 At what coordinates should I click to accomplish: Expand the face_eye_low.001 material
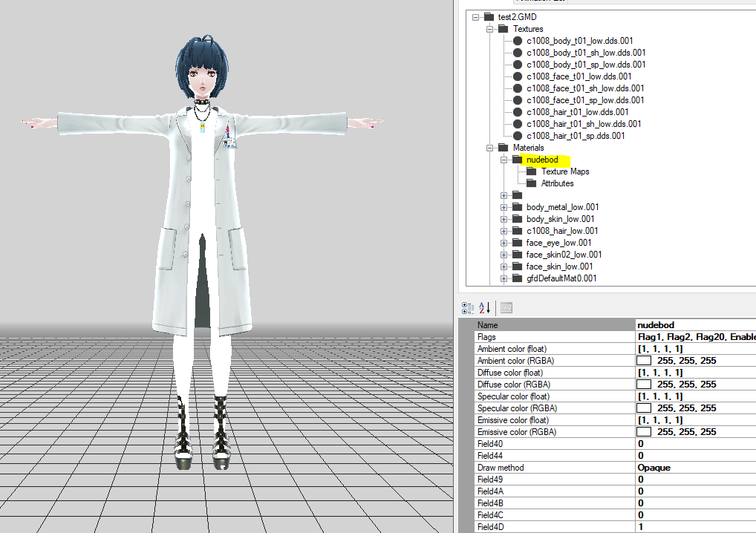(x=504, y=243)
